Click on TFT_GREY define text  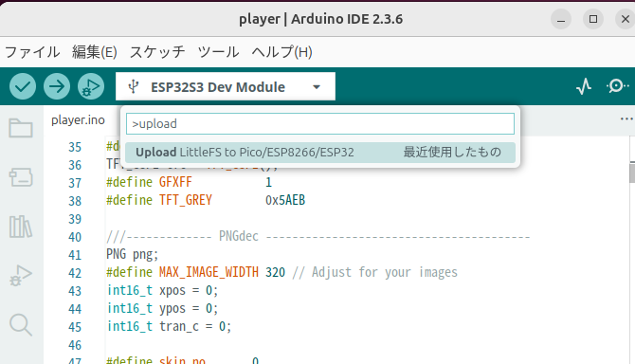click(186, 200)
